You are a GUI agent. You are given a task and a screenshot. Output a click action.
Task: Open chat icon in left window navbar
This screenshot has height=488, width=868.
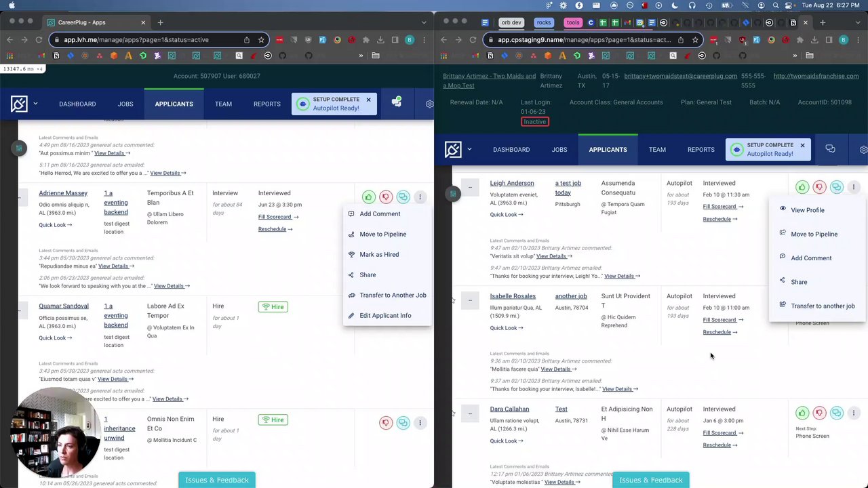click(x=397, y=103)
